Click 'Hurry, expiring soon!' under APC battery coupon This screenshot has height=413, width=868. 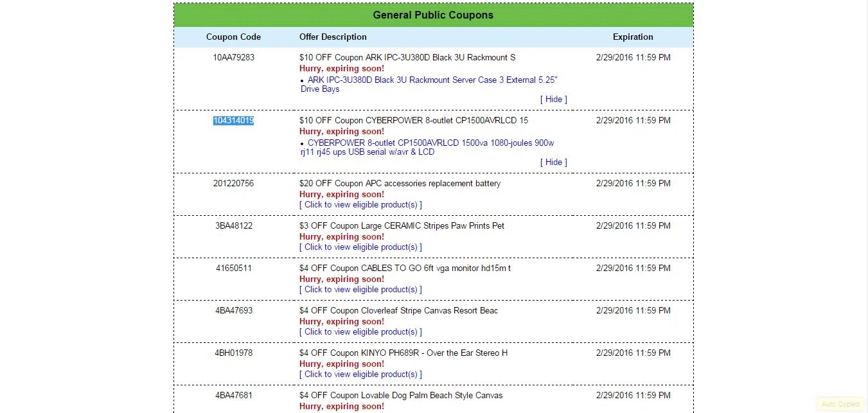point(342,194)
